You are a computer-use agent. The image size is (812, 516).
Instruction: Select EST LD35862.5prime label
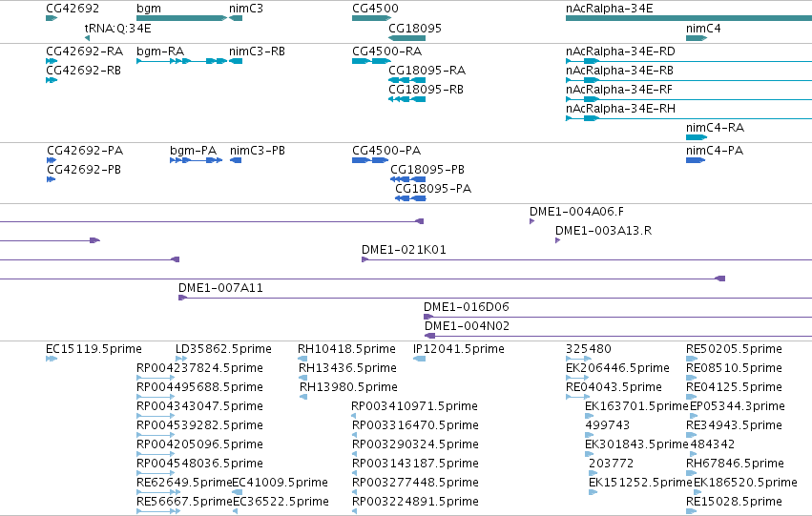tap(223, 349)
